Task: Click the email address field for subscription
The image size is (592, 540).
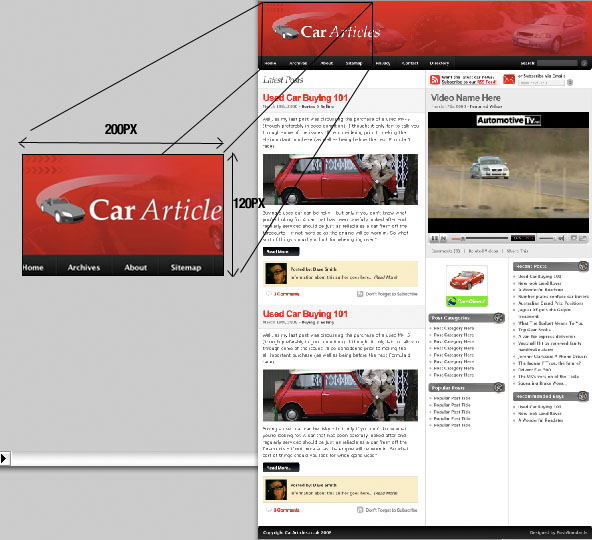Action: tap(541, 82)
